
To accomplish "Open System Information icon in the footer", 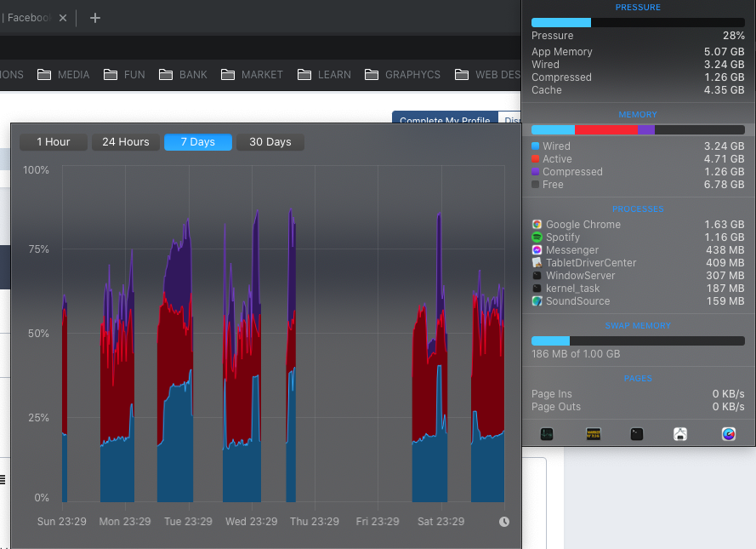I will pyautogui.click(x=680, y=434).
